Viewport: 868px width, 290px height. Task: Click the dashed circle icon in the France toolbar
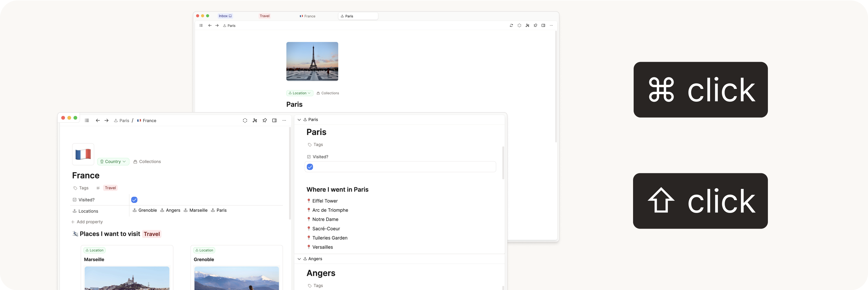point(245,121)
